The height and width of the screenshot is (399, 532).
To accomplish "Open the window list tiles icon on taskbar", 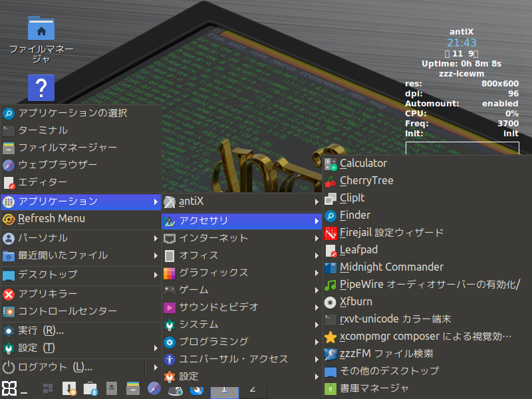I will (48, 388).
